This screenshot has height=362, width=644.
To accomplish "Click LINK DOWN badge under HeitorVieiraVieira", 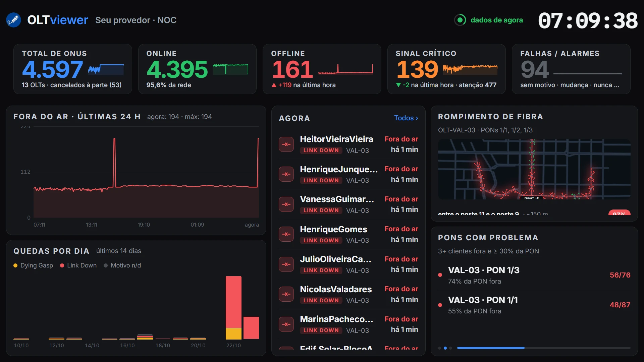I will click(x=321, y=150).
